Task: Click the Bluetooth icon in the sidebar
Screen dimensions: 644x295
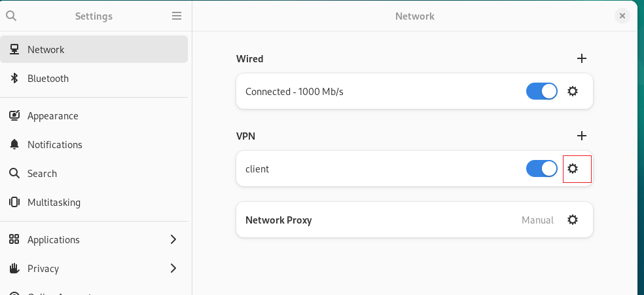Action: click(14, 78)
